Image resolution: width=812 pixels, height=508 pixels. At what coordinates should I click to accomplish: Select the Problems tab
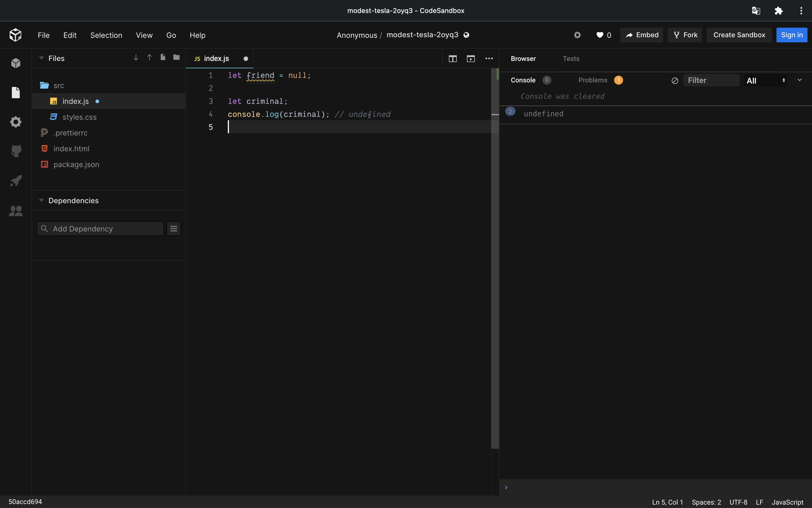(593, 80)
